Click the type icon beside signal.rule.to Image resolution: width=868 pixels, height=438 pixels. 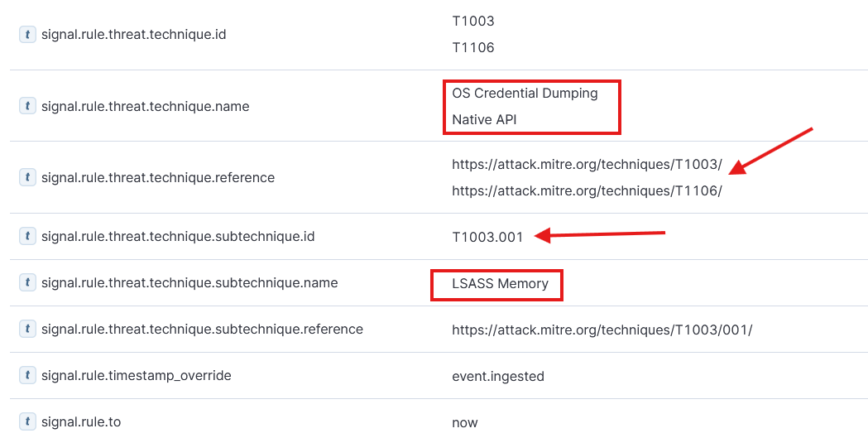[x=27, y=422]
